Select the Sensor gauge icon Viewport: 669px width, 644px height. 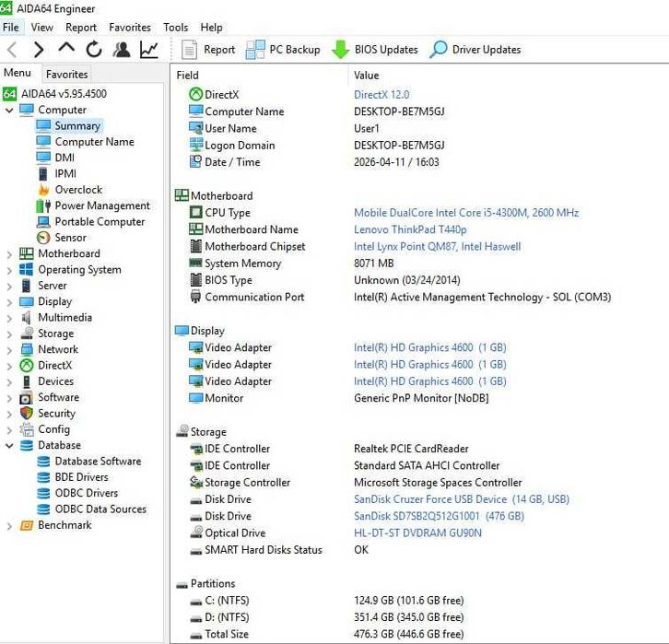43,238
